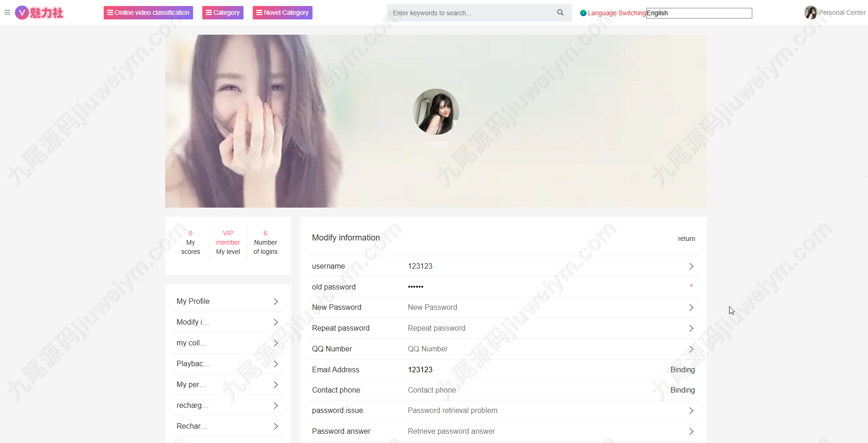Screen dimensions: 868x443
Task: Click the round profile avatar on banner
Action: click(x=436, y=111)
